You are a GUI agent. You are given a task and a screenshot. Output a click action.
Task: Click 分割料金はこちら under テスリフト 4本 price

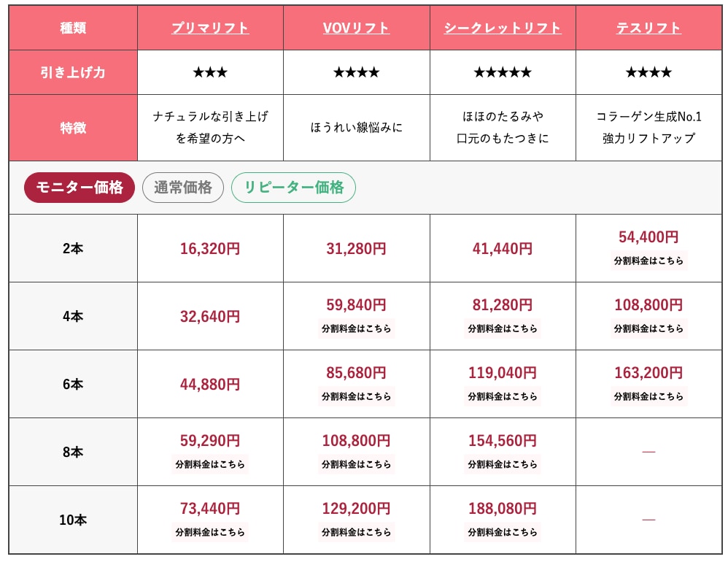[x=648, y=328]
